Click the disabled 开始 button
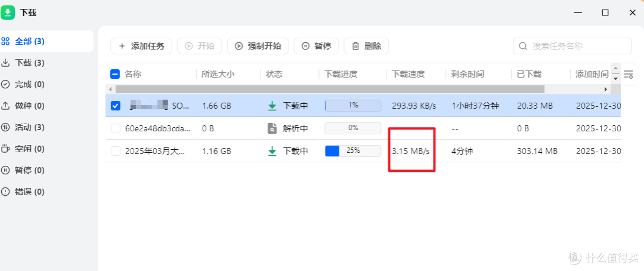 [200, 46]
